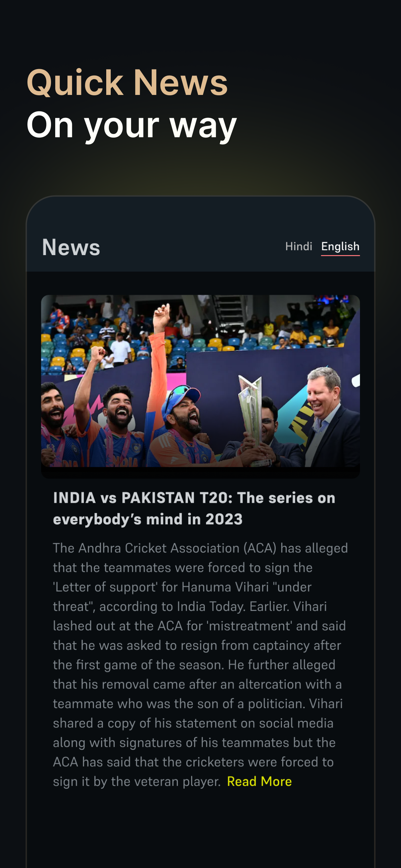Viewport: 401px width, 868px height.
Task: Tap the INDIA vs PAKISTAN T20 headline
Action: (x=194, y=508)
